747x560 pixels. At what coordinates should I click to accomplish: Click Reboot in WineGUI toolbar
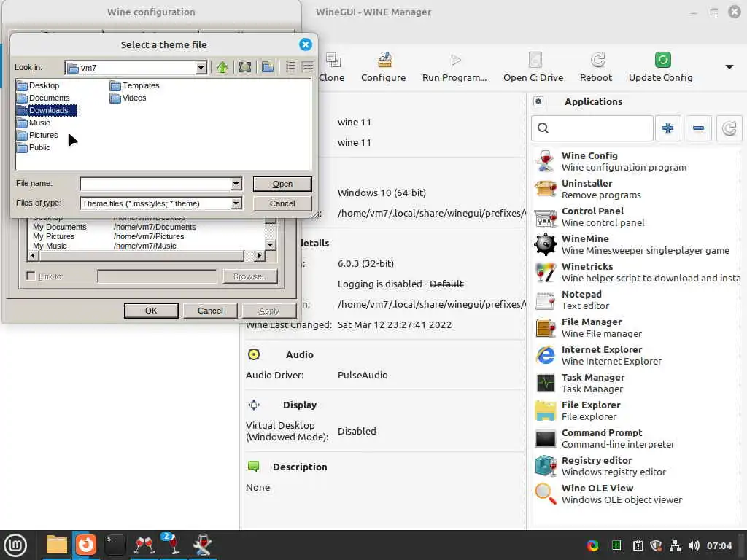click(596, 67)
